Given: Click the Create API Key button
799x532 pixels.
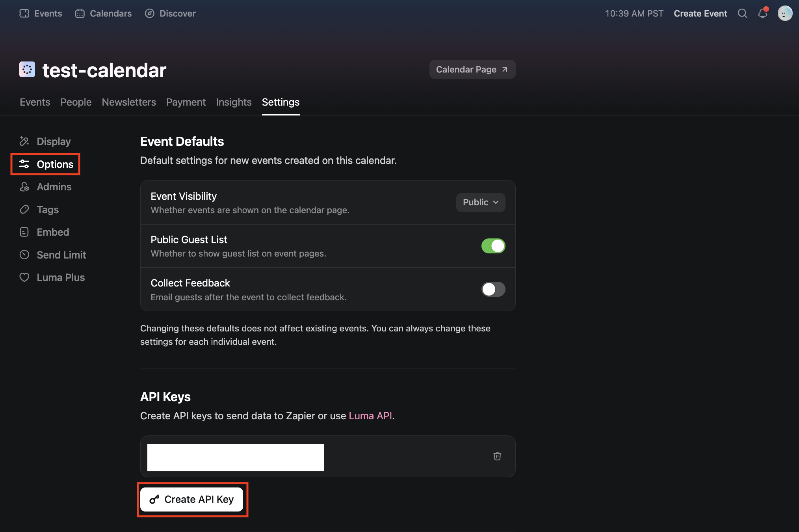Looking at the screenshot, I should tap(192, 499).
